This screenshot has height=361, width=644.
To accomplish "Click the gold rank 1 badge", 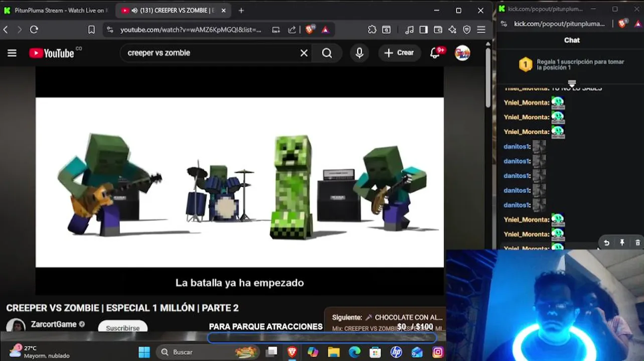I will coord(525,65).
